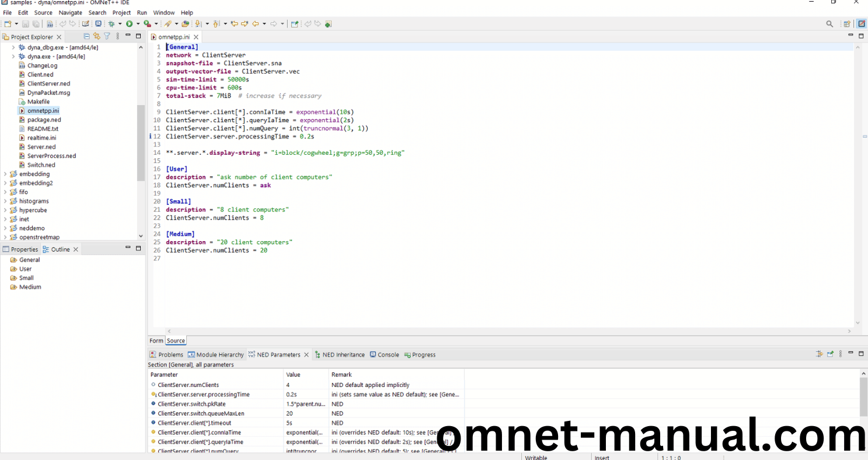This screenshot has width=868, height=460.
Task: Switch editor to Form view
Action: [x=156, y=341]
